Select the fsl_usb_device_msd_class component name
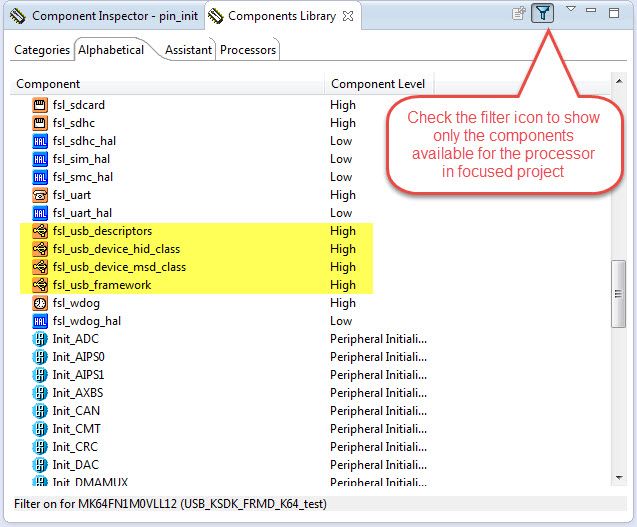 [x=119, y=267]
